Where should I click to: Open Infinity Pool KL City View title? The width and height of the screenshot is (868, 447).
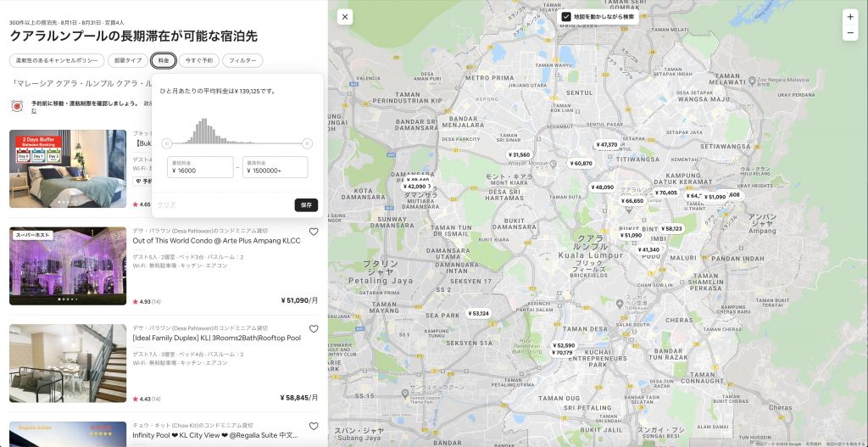215,435
